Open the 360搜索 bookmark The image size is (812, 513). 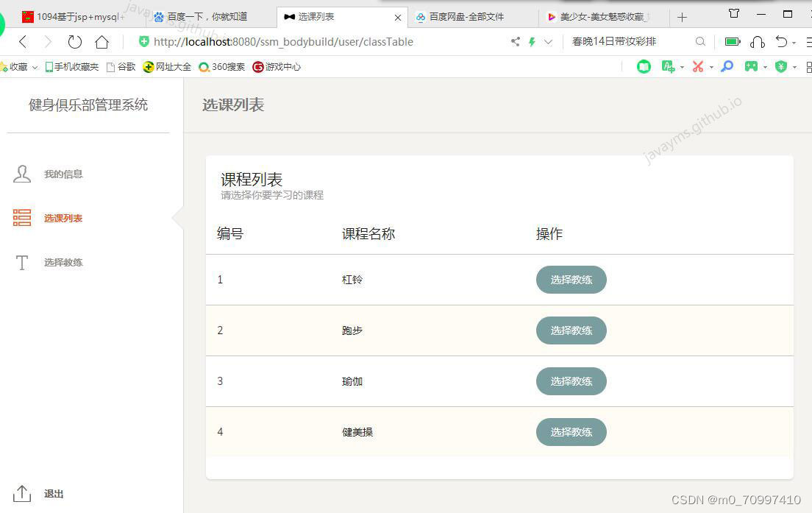[x=221, y=67]
